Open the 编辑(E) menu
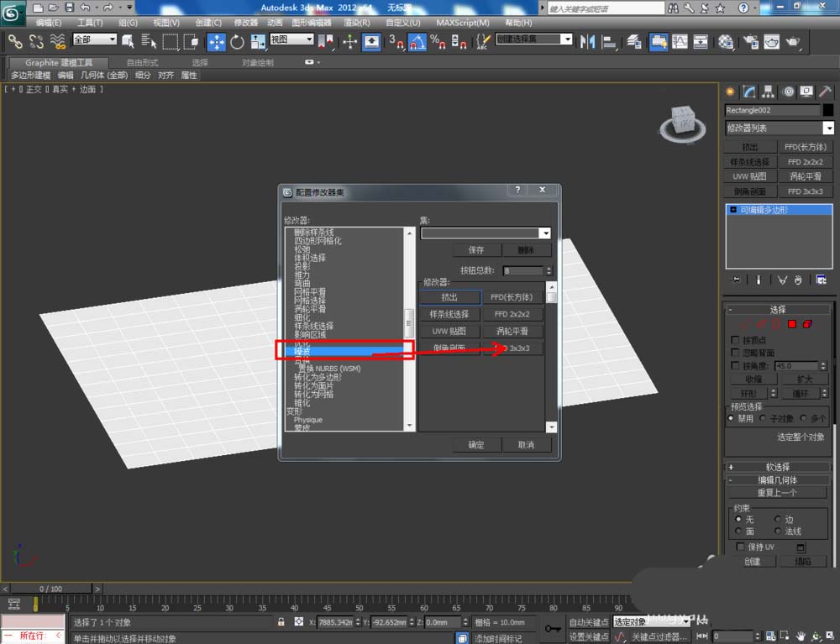840x644 pixels. tap(48, 23)
